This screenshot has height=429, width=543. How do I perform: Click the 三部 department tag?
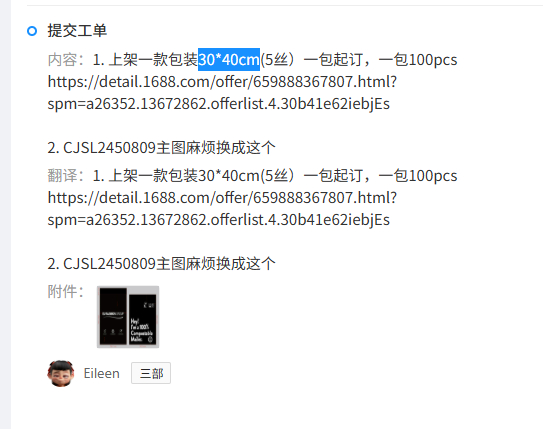pos(151,373)
